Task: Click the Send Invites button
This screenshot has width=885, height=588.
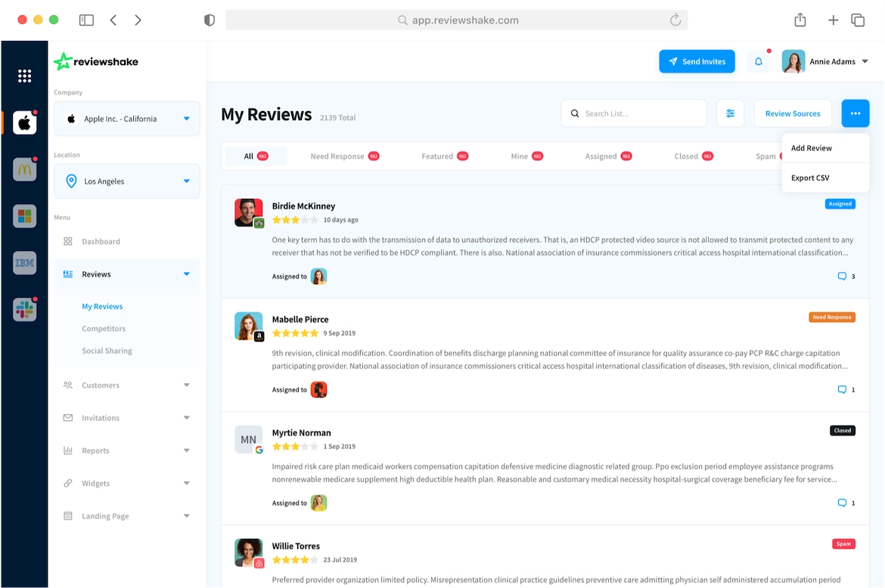Action: pyautogui.click(x=697, y=61)
